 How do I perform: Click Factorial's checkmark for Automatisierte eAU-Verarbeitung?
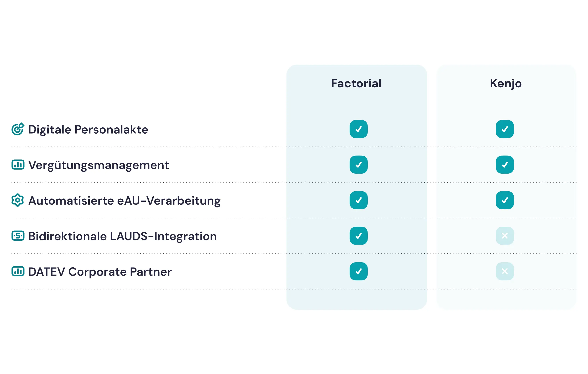(x=358, y=200)
